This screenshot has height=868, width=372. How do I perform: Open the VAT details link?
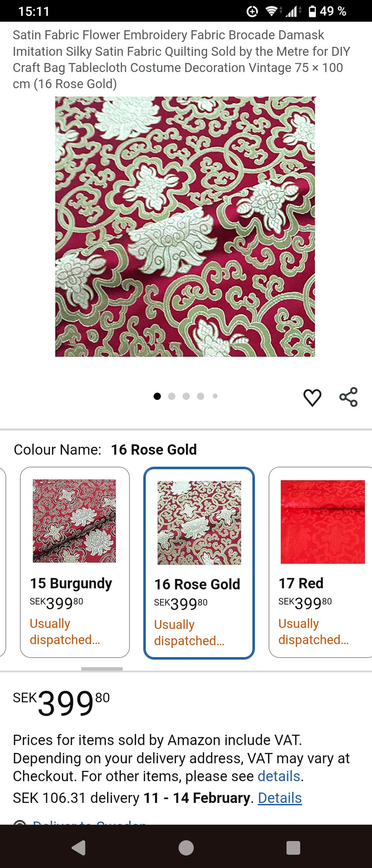pos(279,776)
